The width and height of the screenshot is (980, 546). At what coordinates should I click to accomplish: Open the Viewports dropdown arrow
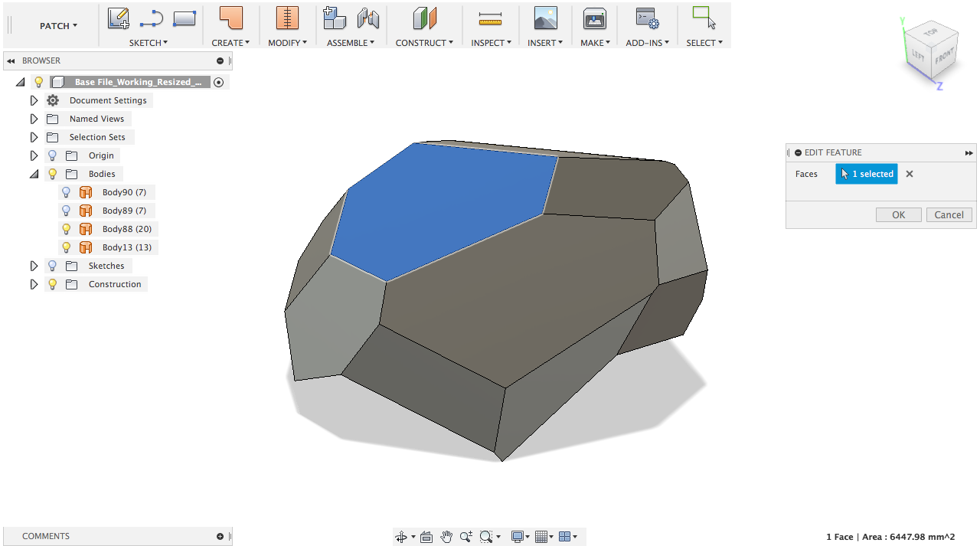pyautogui.click(x=575, y=537)
